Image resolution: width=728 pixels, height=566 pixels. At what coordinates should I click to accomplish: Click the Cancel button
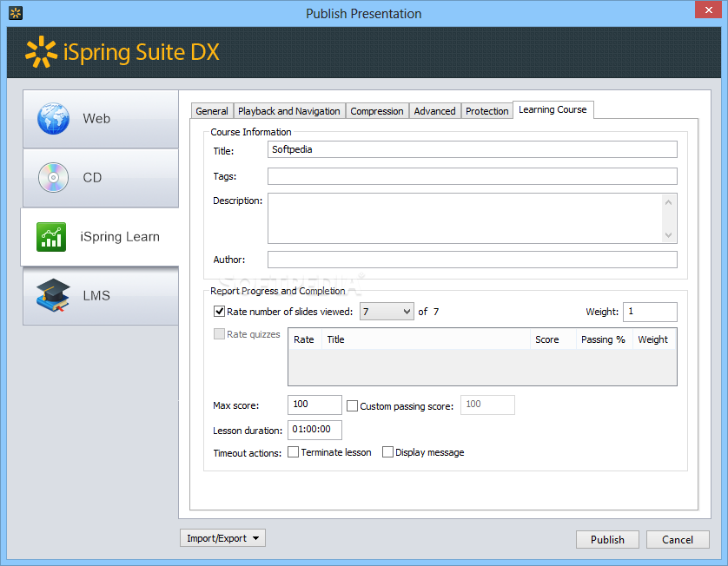tap(678, 540)
